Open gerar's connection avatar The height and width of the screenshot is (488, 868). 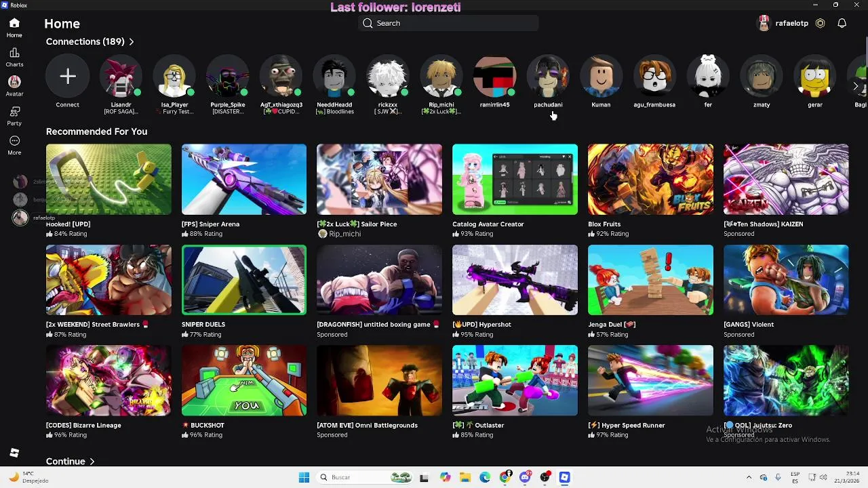[815, 77]
